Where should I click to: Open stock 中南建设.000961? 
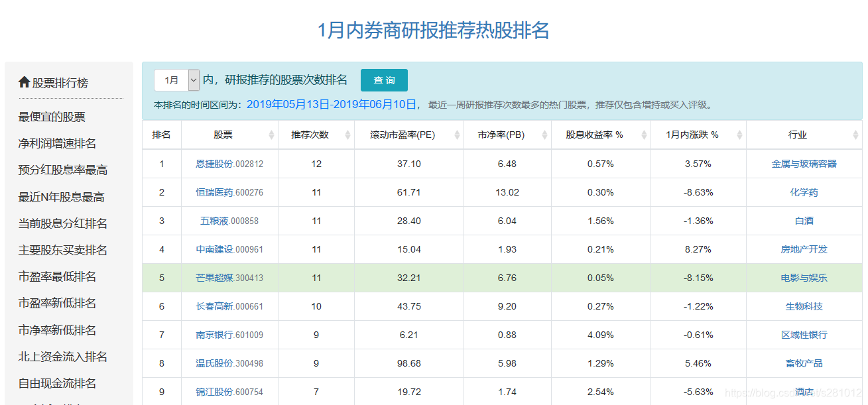pyautogui.click(x=229, y=249)
